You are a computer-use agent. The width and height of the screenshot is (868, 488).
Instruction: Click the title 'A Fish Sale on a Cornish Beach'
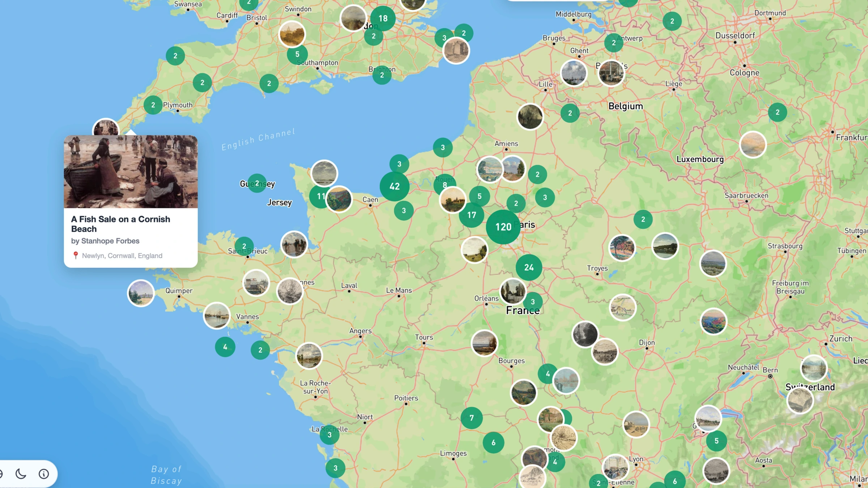pyautogui.click(x=120, y=224)
